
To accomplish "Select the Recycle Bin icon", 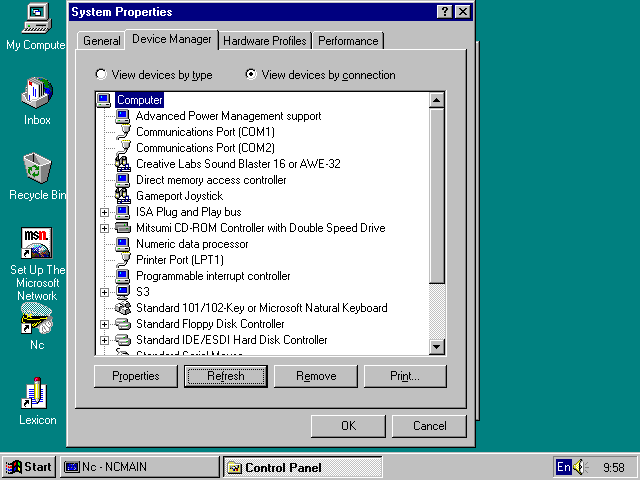I will (36, 168).
